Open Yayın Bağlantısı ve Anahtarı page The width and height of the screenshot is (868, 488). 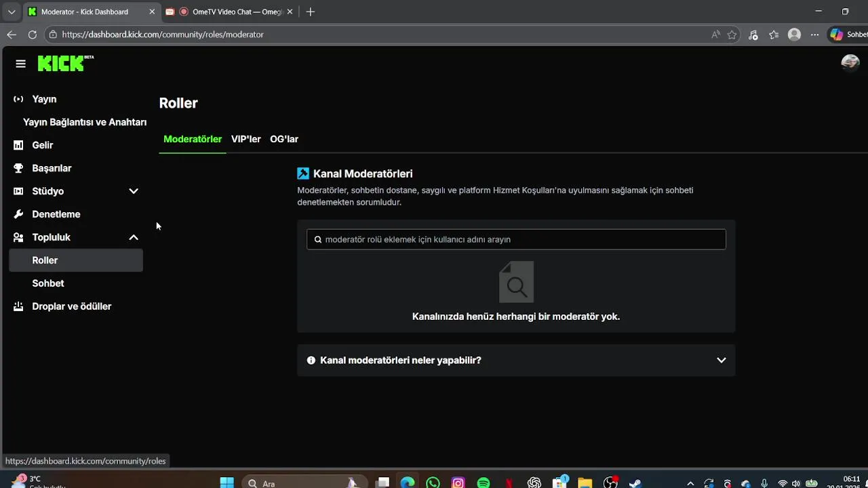(85, 122)
